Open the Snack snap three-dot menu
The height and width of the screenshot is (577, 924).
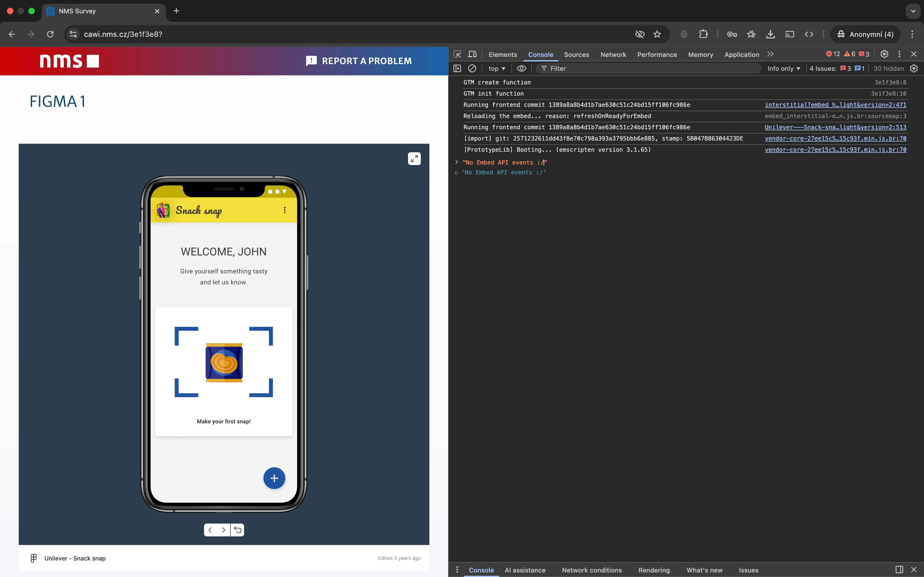click(285, 210)
